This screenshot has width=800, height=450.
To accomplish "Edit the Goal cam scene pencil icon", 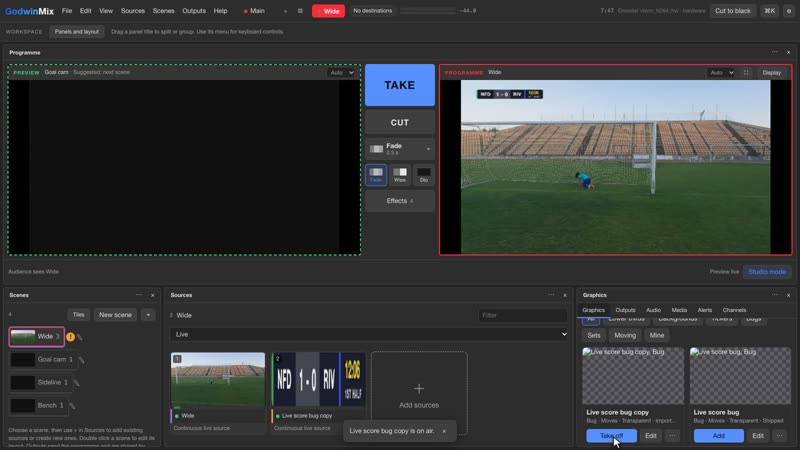I will pyautogui.click(x=81, y=360).
